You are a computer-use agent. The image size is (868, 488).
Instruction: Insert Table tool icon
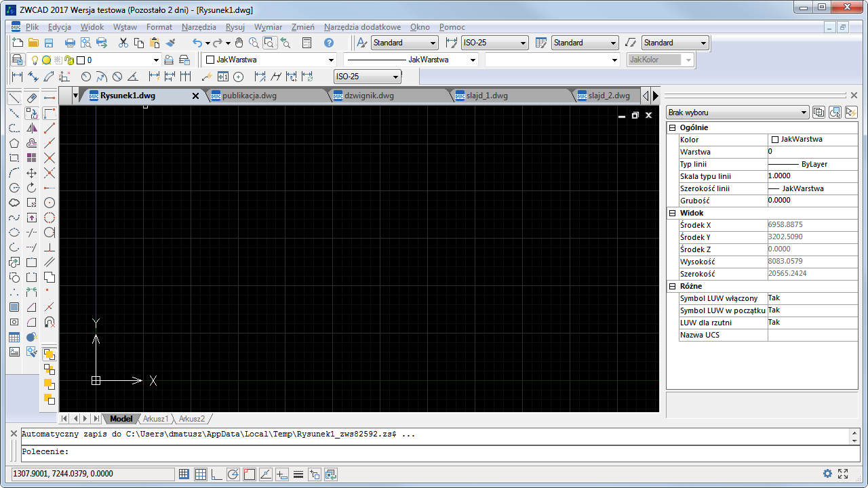(14, 337)
